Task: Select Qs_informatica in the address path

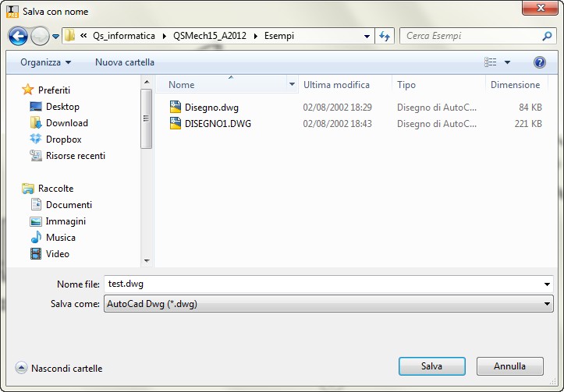Action: (x=124, y=36)
